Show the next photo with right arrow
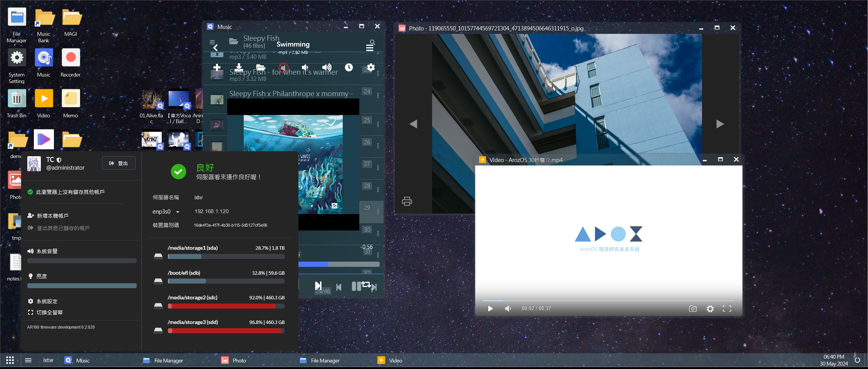This screenshot has height=369, width=868. (x=719, y=124)
